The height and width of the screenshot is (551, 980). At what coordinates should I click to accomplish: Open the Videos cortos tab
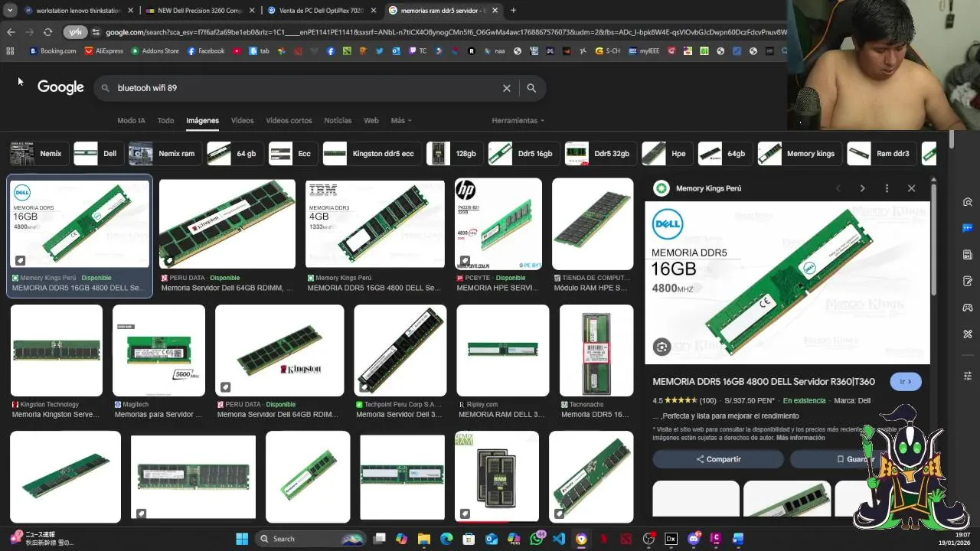[x=289, y=120]
